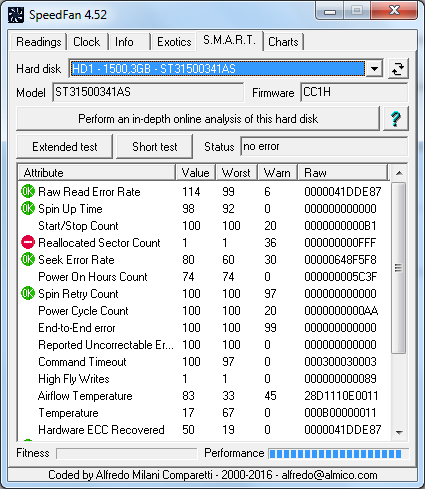
Task: Click raw value 000000005C3F
Action: [340, 277]
